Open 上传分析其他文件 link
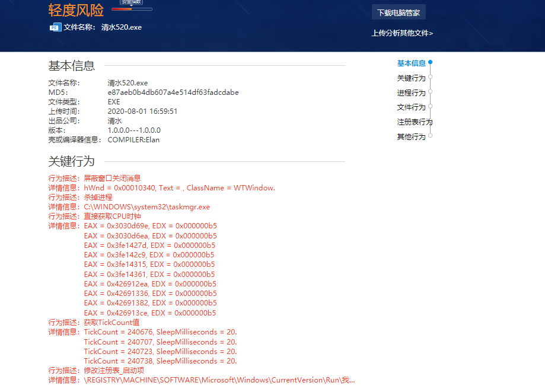The width and height of the screenshot is (545, 392). [402, 33]
